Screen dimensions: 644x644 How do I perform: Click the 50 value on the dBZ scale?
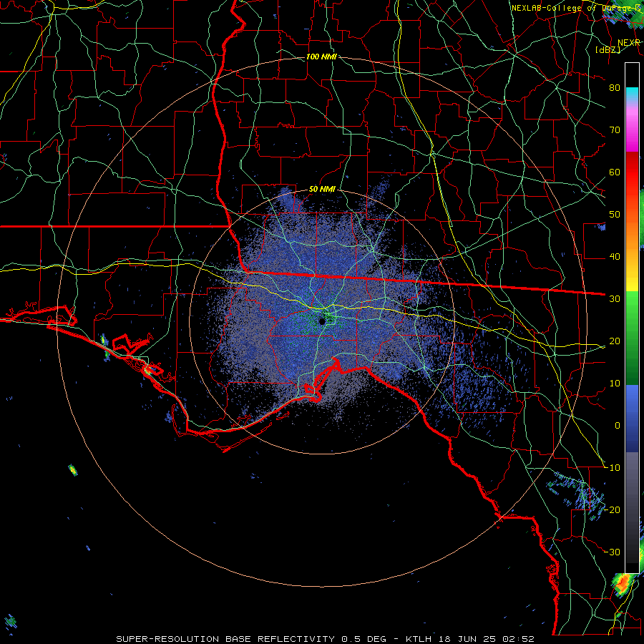tap(615, 215)
